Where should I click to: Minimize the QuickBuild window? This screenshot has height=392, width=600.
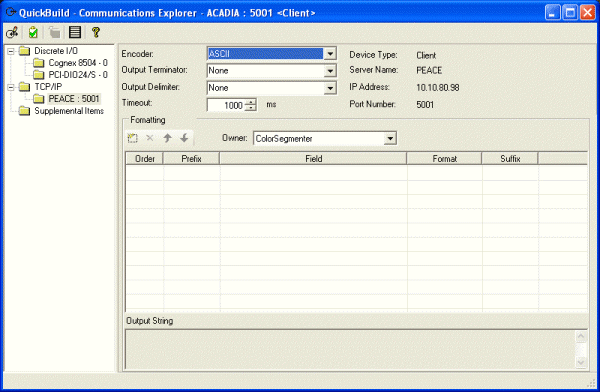coord(552,13)
